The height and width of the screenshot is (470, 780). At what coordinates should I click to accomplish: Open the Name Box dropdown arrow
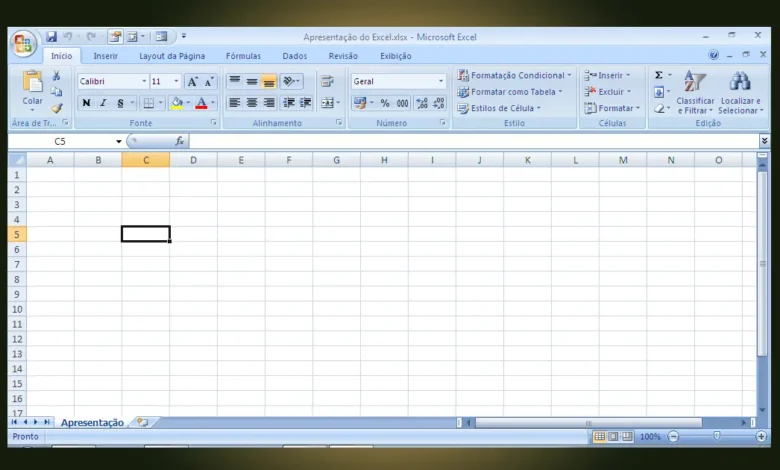119,141
